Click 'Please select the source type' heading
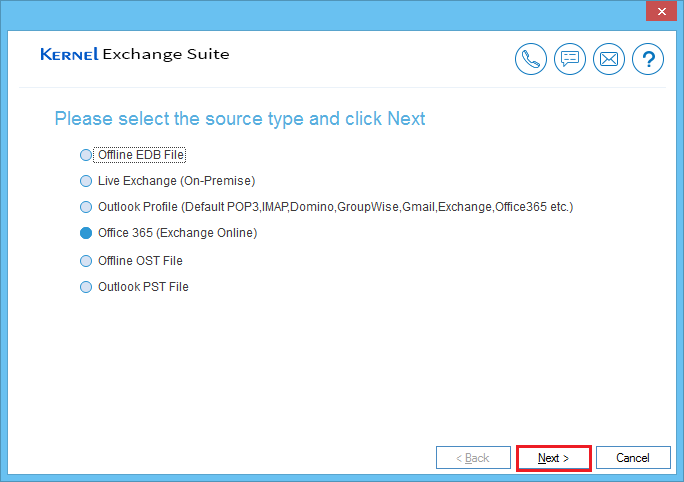 click(240, 119)
